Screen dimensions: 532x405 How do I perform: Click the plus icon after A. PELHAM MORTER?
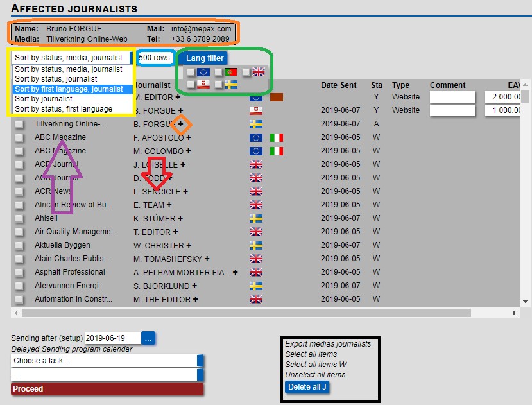tap(236, 273)
